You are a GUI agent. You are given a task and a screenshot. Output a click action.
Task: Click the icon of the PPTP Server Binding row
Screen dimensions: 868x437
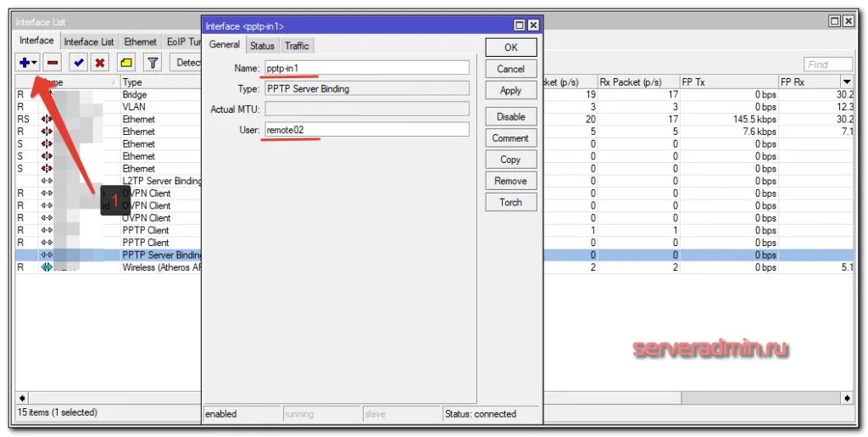point(47,255)
